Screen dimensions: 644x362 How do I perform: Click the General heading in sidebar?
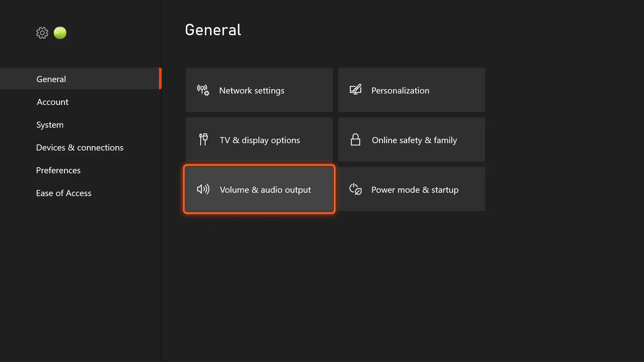coord(51,79)
